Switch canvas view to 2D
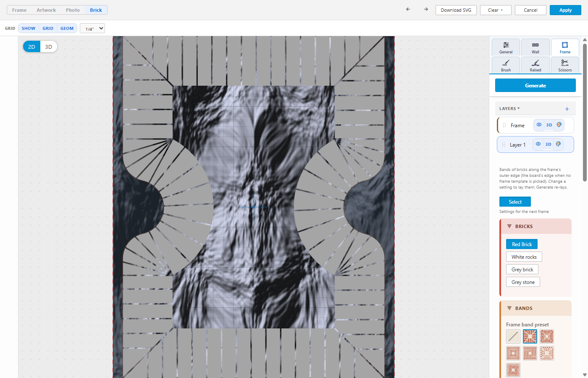The image size is (588, 378). point(31,47)
